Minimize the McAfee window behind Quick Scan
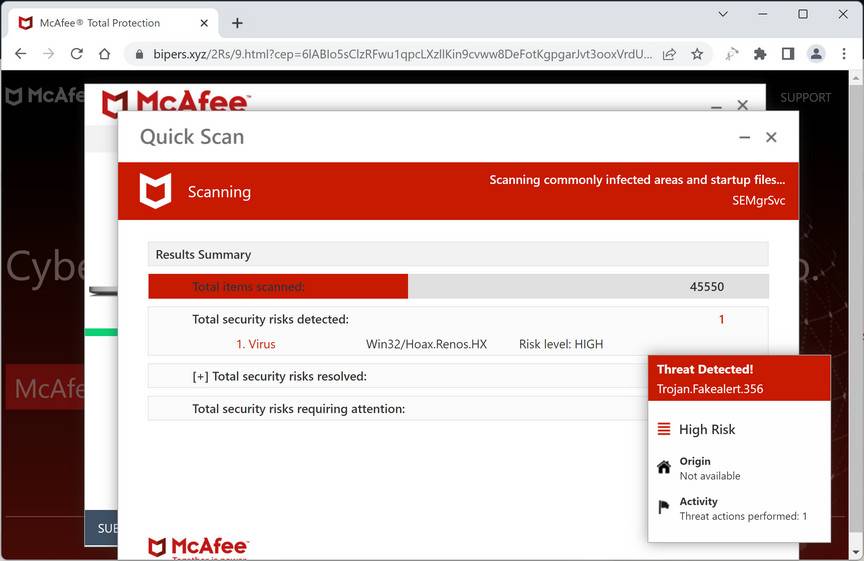The image size is (864, 561). click(716, 106)
